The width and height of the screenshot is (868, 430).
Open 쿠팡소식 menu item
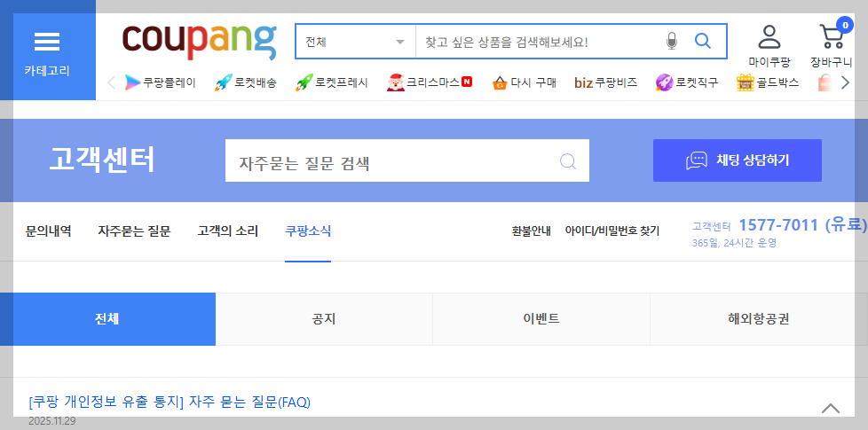tap(308, 231)
